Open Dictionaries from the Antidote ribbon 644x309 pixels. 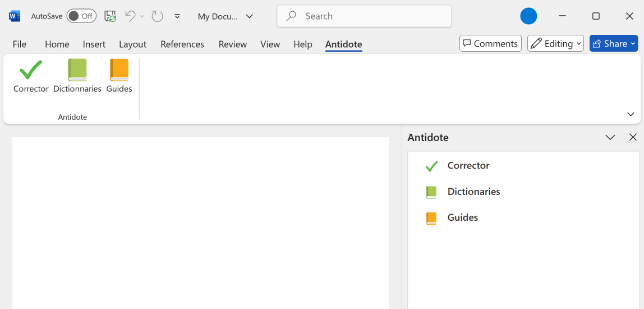[x=77, y=76]
